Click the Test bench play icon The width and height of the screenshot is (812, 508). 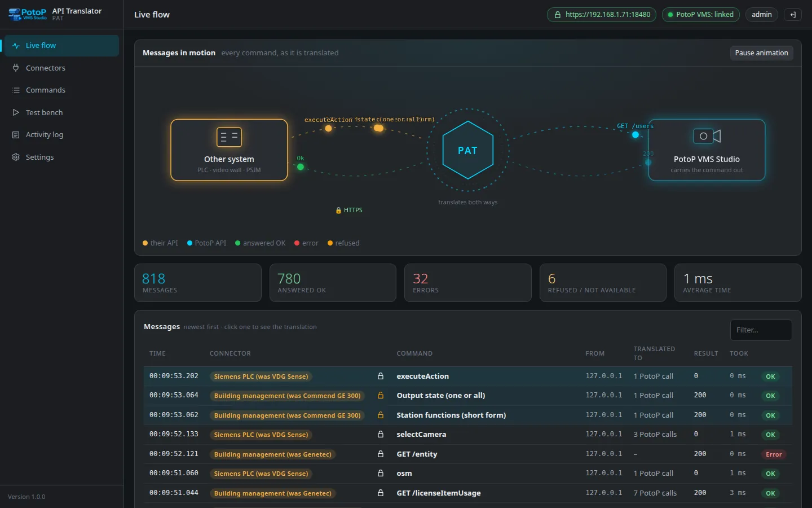(x=16, y=112)
